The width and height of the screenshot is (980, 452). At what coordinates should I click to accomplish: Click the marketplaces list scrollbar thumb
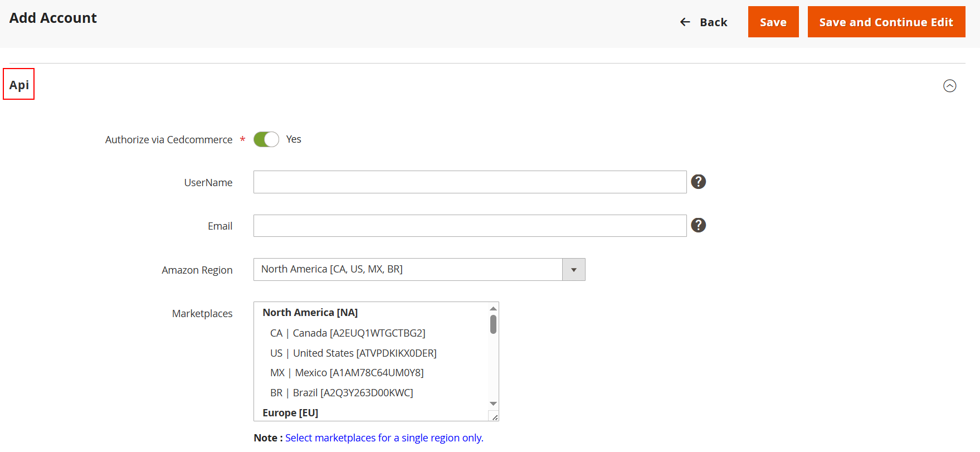(x=493, y=324)
